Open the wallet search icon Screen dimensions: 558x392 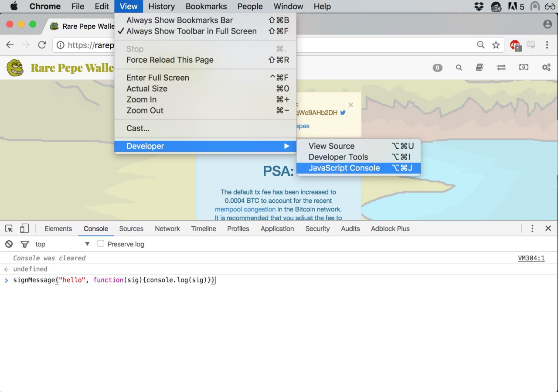click(459, 68)
